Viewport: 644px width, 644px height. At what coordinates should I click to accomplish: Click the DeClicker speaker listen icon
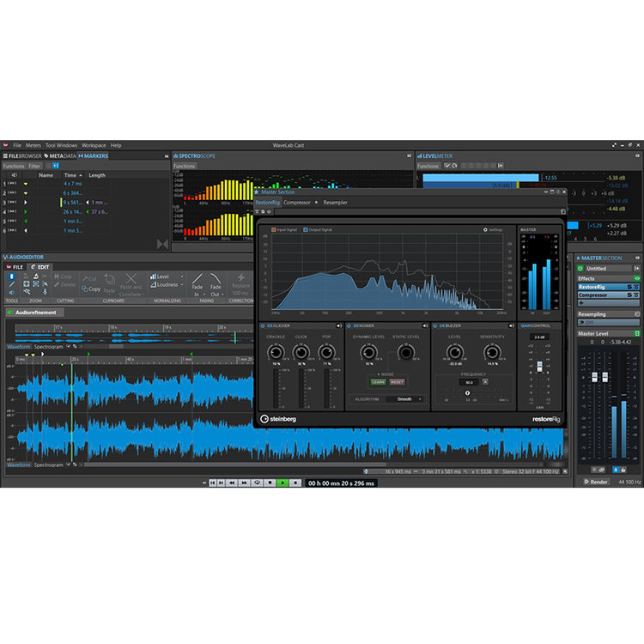[x=339, y=325]
